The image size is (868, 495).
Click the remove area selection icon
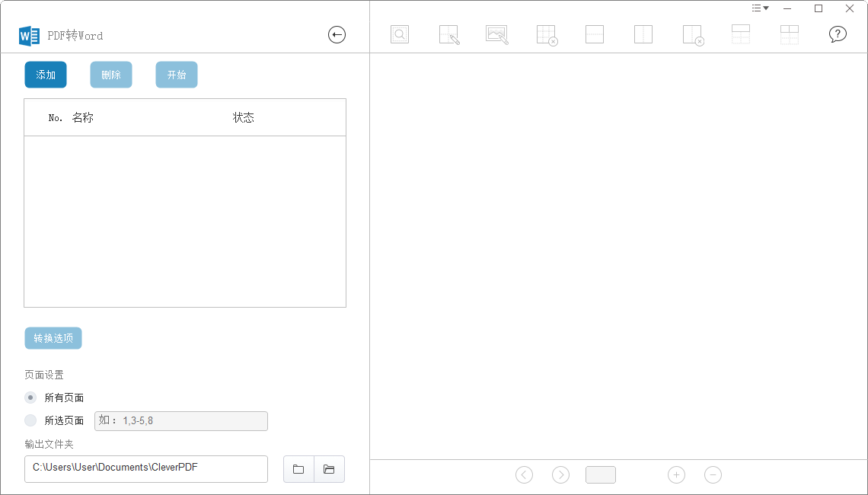click(x=691, y=34)
